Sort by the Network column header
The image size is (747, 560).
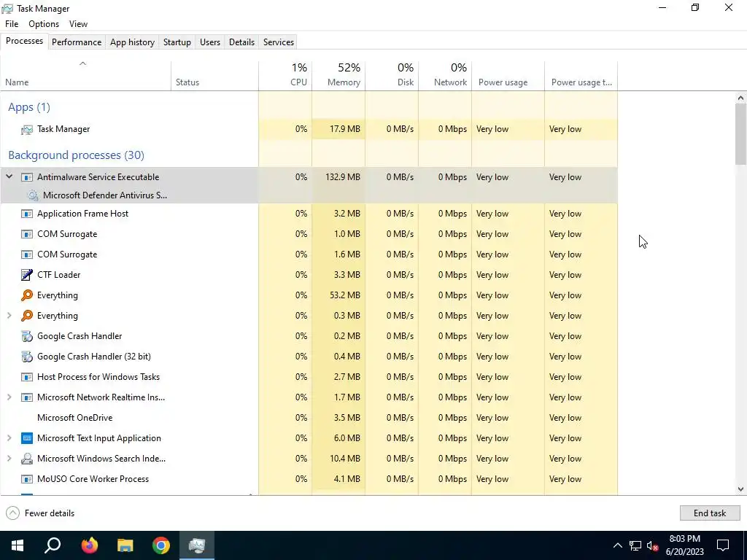446,76
